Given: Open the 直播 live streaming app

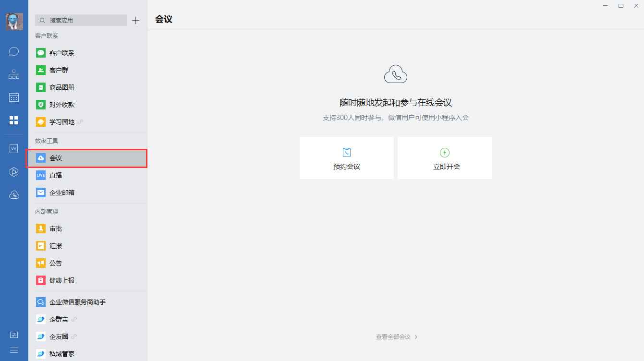Looking at the screenshot, I should point(56,175).
